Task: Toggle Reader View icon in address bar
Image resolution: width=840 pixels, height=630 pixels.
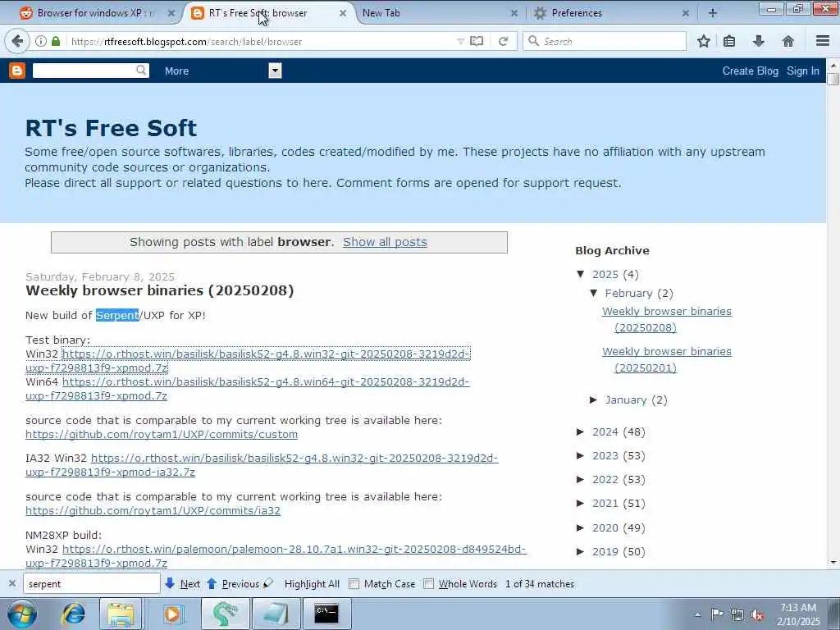Action: click(x=477, y=41)
